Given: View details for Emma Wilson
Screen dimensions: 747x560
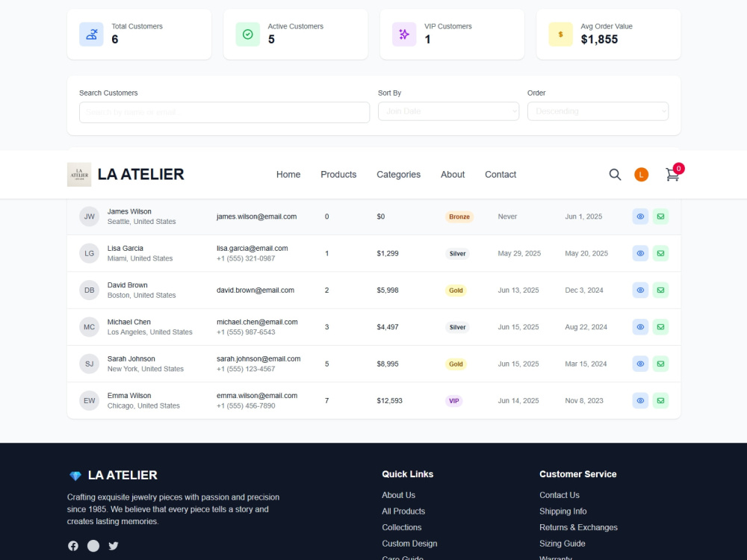Looking at the screenshot, I should point(640,400).
